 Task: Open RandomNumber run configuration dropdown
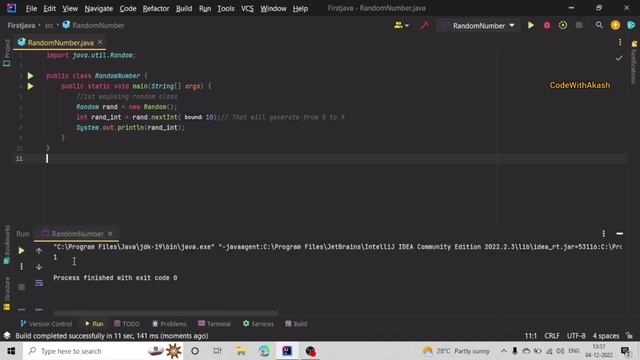tap(478, 26)
